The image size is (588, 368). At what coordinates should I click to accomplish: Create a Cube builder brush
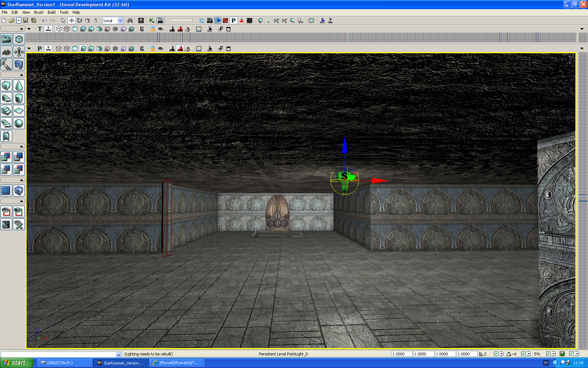pos(6,86)
